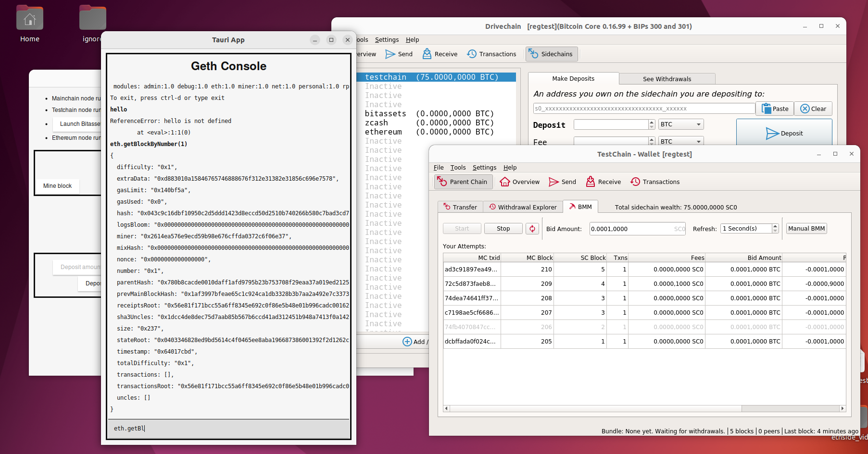Click the Clear address button

click(813, 109)
